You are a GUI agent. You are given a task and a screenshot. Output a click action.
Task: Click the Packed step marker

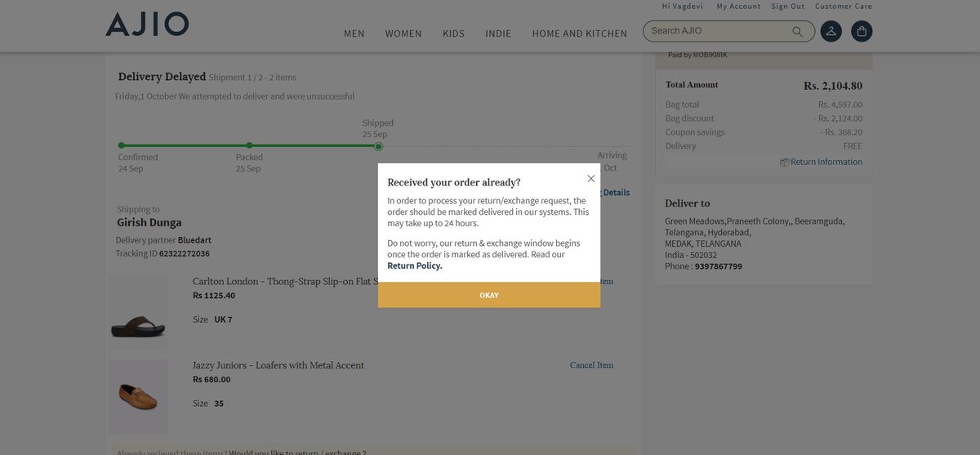coord(249,145)
